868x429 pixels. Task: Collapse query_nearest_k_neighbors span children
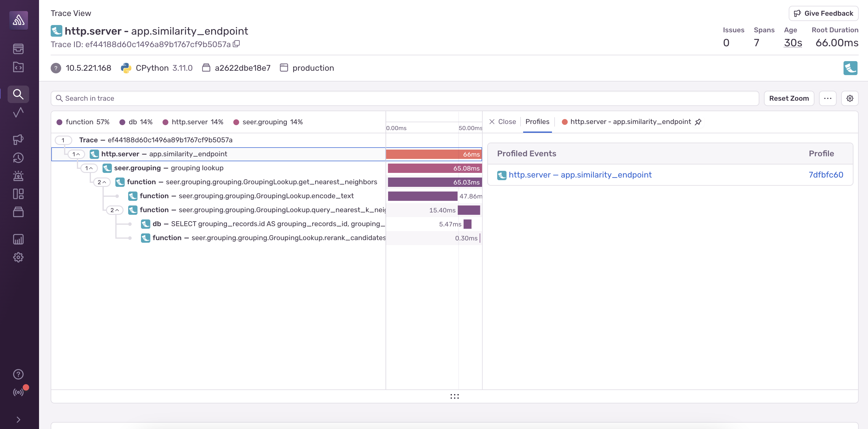(114, 210)
